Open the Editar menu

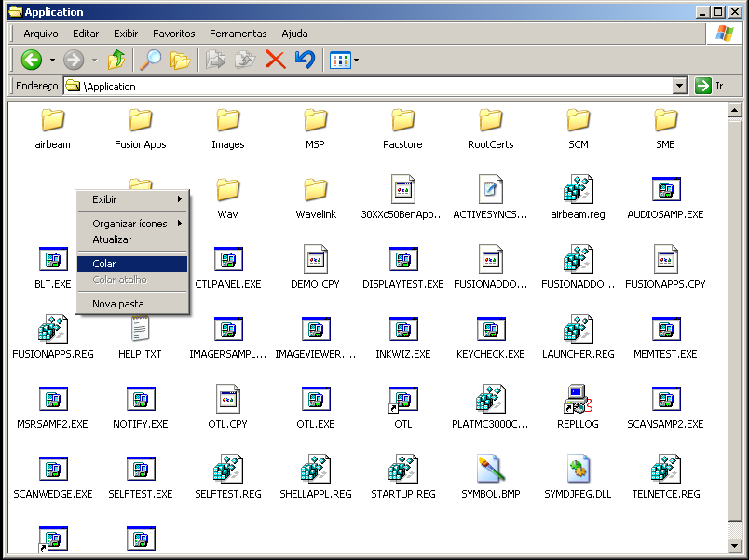pos(86,34)
